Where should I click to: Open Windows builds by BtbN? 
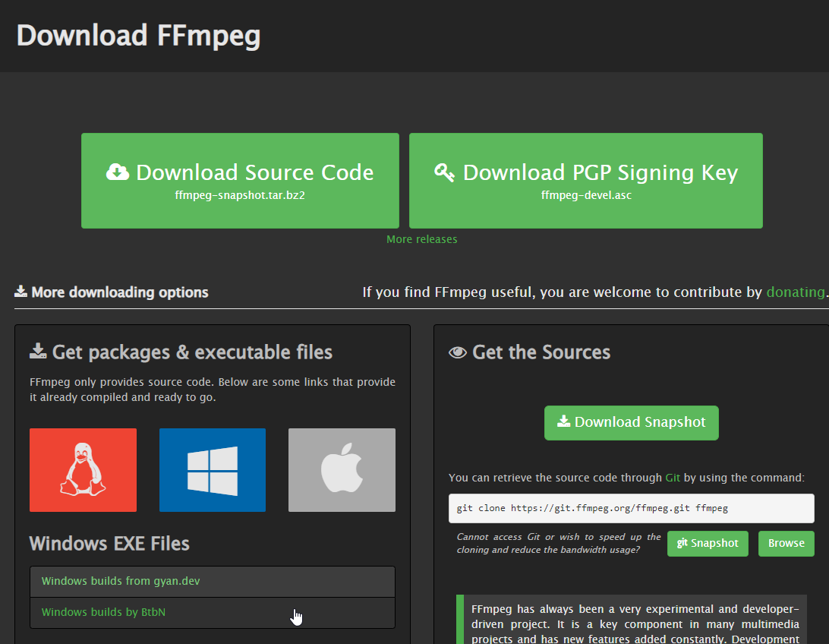[104, 611]
